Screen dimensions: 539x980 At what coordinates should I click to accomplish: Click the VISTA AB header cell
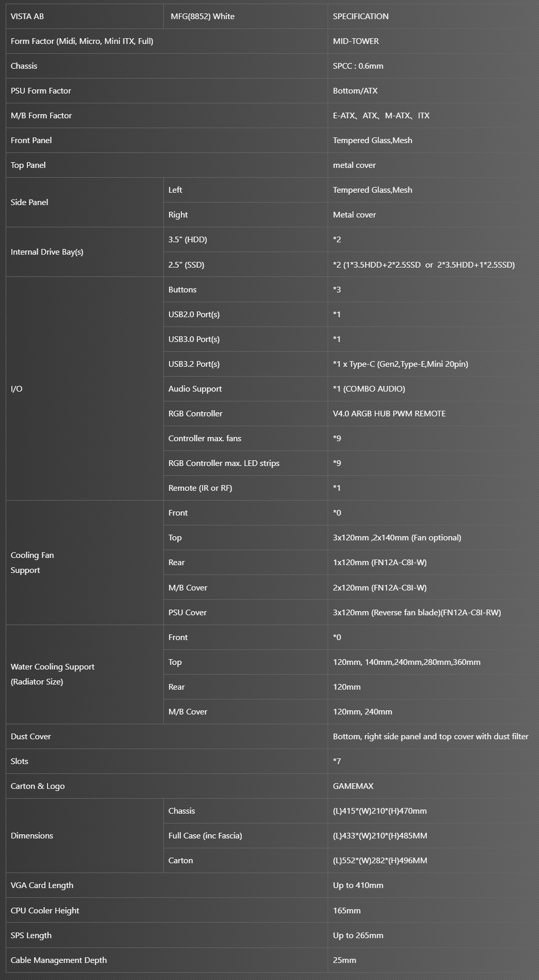[27, 17]
